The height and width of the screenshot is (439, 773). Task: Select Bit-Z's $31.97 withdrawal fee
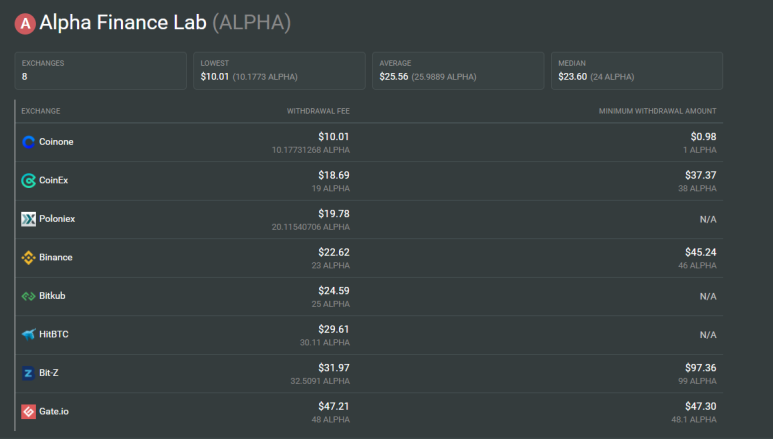(334, 367)
